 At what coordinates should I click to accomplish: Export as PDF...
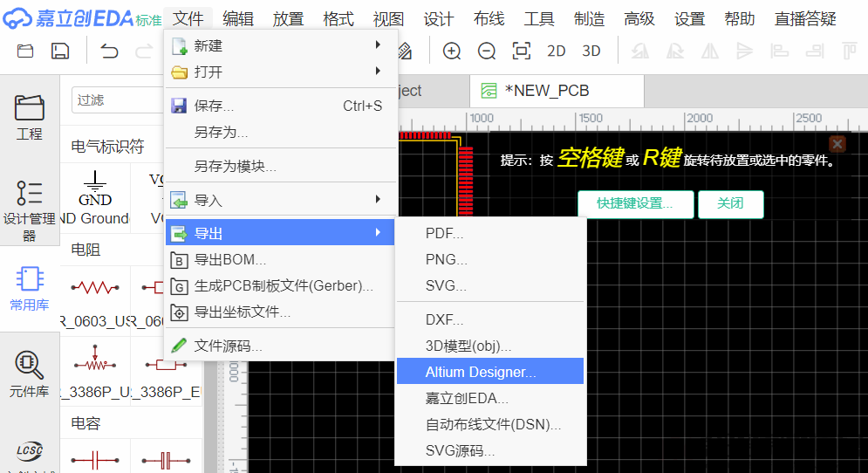(x=490, y=233)
